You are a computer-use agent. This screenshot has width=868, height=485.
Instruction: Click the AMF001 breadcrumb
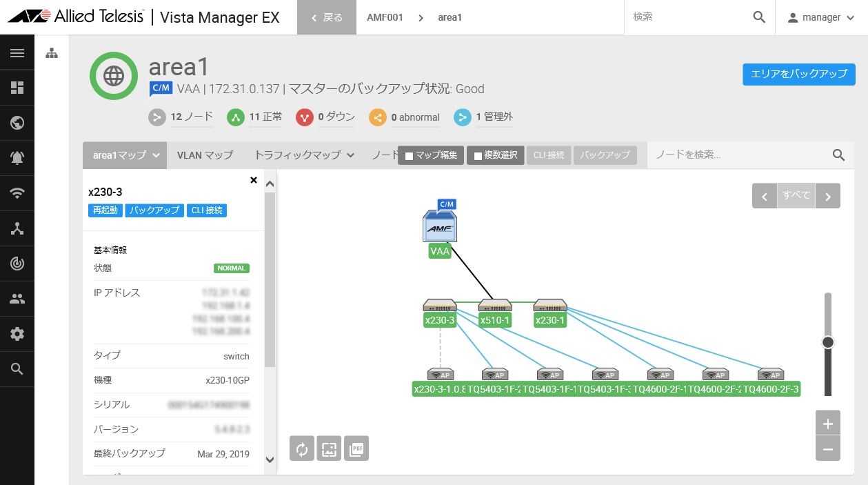[x=385, y=17]
